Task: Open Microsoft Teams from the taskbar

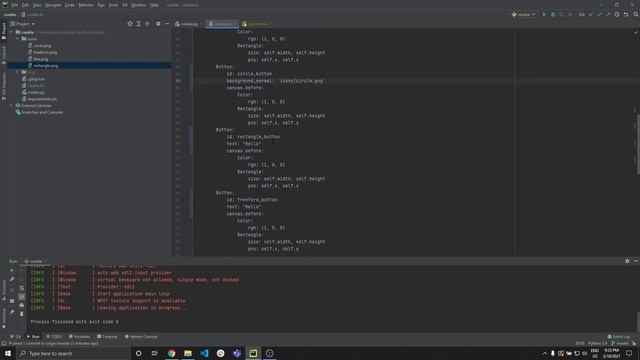Action: tap(237, 353)
